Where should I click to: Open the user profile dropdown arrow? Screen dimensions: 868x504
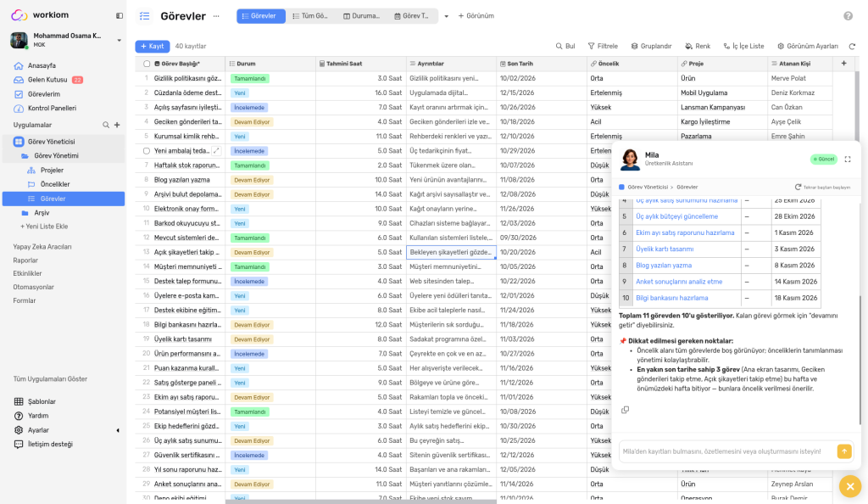tap(119, 41)
